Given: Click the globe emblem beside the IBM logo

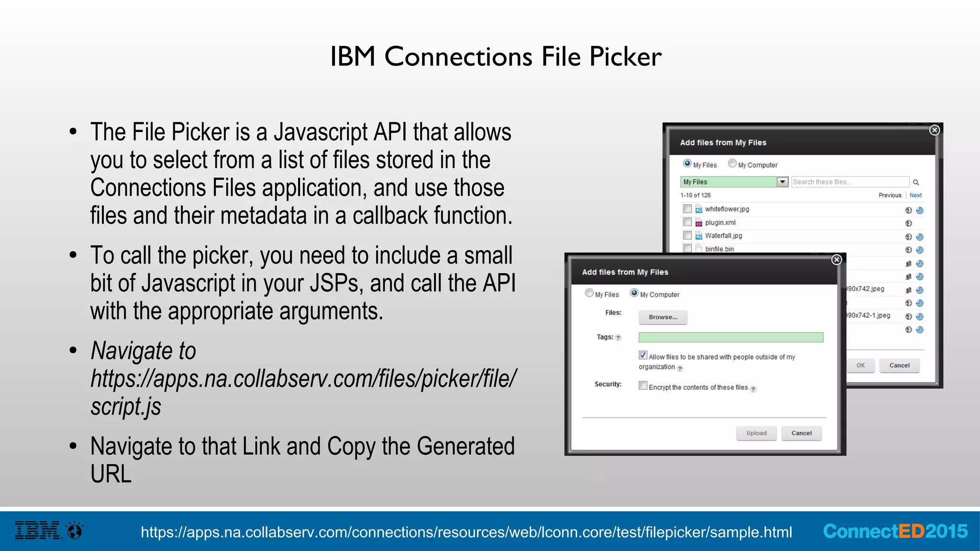Looking at the screenshot, I should click(75, 530).
